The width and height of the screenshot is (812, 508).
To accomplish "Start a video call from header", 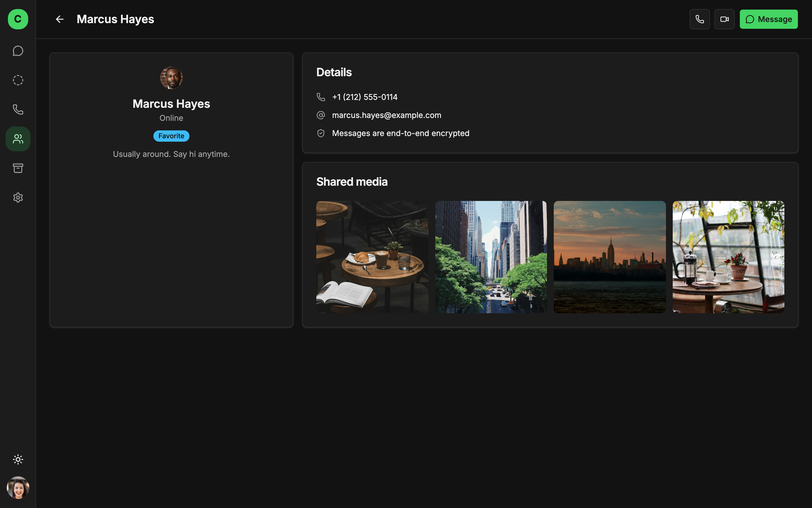I will point(724,19).
